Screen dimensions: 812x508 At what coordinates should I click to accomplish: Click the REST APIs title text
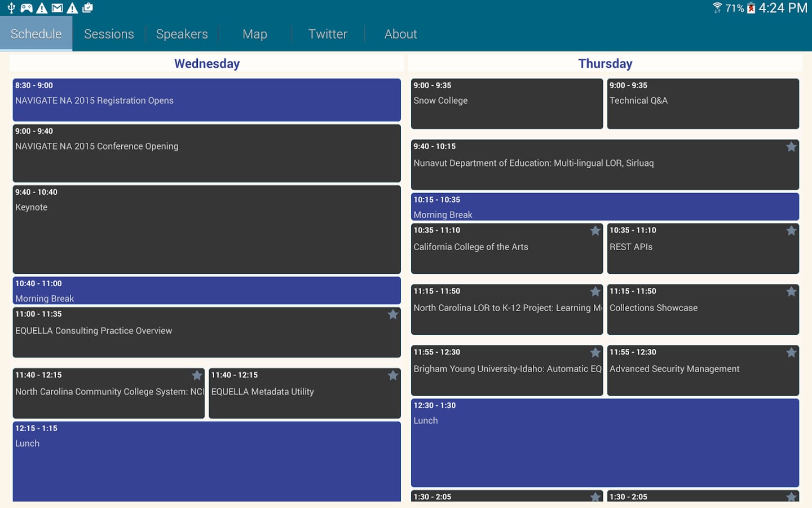631,247
